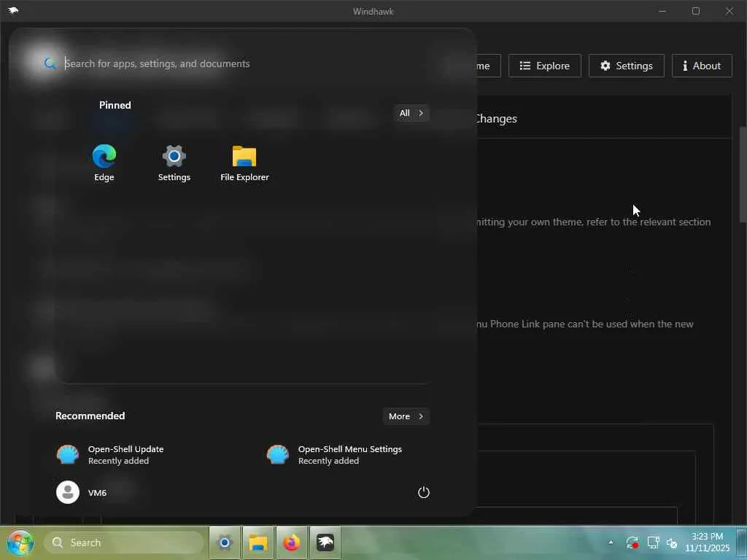Expand the All apps list
Image resolution: width=747 pixels, height=560 pixels.
(x=411, y=113)
